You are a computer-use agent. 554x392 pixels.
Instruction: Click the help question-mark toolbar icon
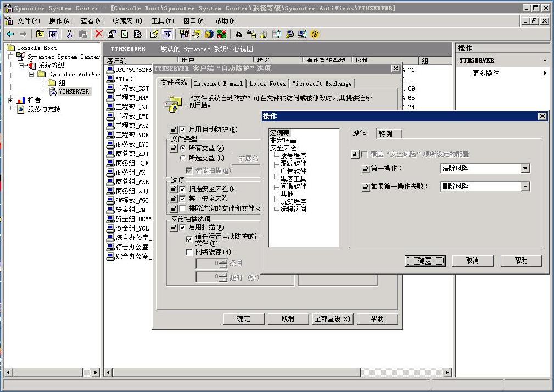154,34
